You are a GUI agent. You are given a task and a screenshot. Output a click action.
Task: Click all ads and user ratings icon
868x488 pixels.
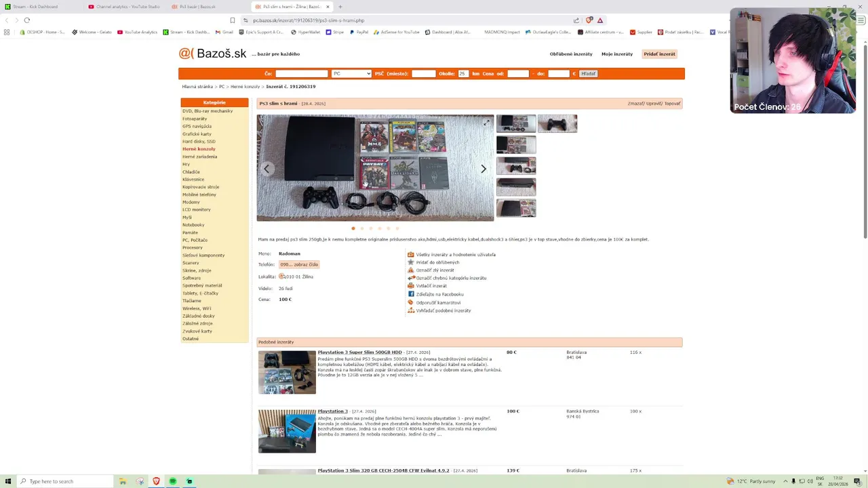click(411, 255)
